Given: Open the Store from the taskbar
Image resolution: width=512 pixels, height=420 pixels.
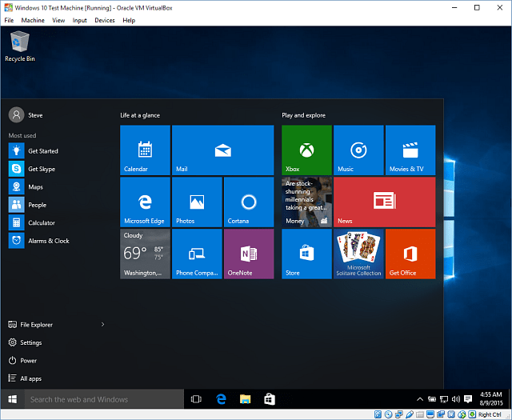Looking at the screenshot, I should pos(270,399).
